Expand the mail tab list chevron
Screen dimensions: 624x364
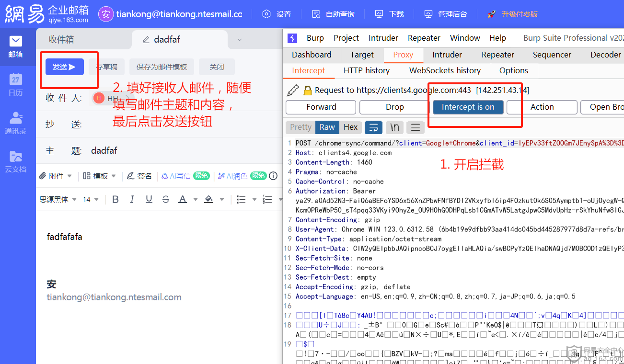[x=239, y=40]
